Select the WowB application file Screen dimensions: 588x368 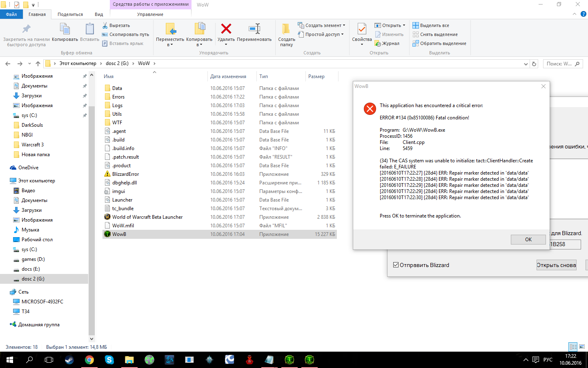pyautogui.click(x=220, y=234)
